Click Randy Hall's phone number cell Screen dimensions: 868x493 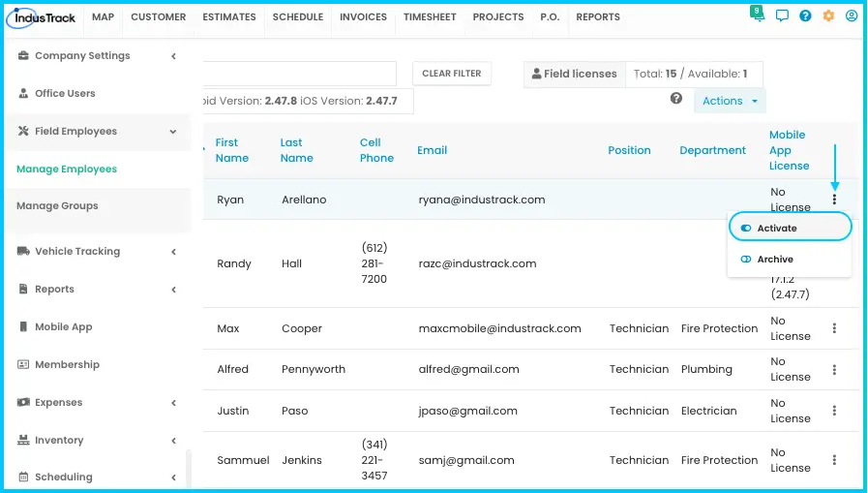[374, 263]
